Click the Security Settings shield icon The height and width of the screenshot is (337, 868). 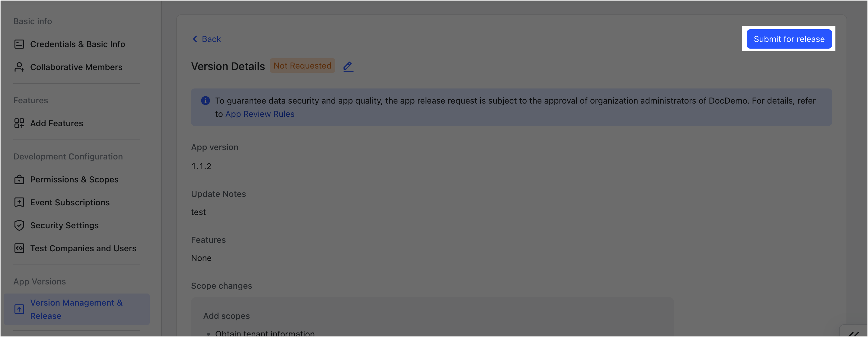tap(19, 226)
